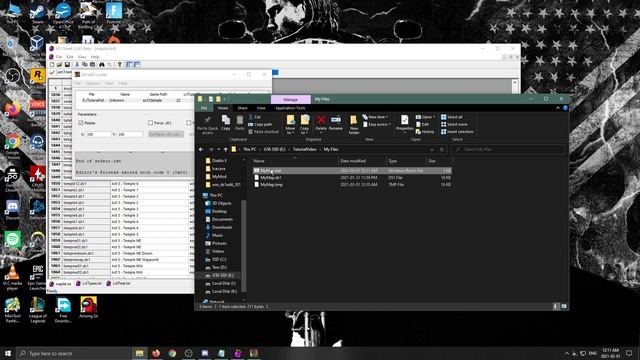The width and height of the screenshot is (640, 360).
Task: Click Save disk icon in spreadsheet toolbar
Action: (x=67, y=64)
